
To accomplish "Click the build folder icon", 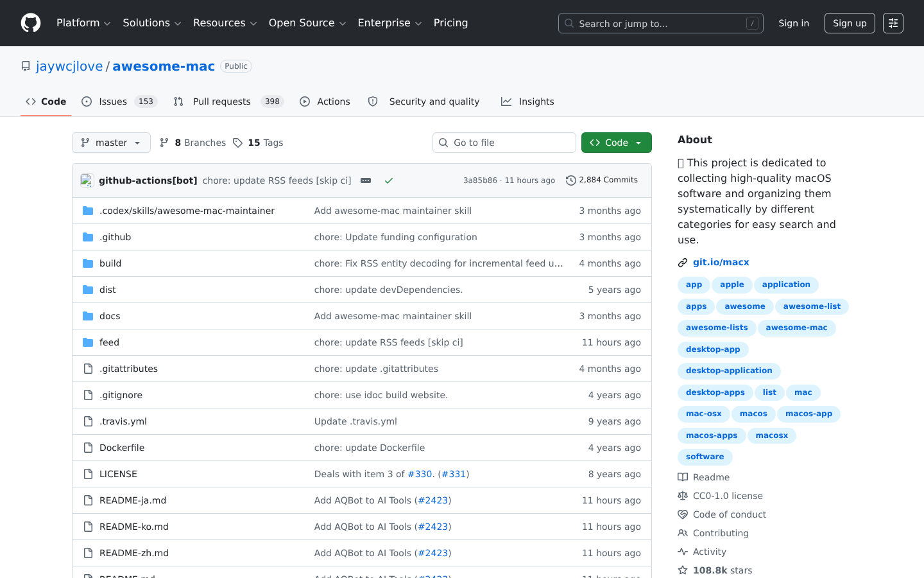I will [88, 263].
